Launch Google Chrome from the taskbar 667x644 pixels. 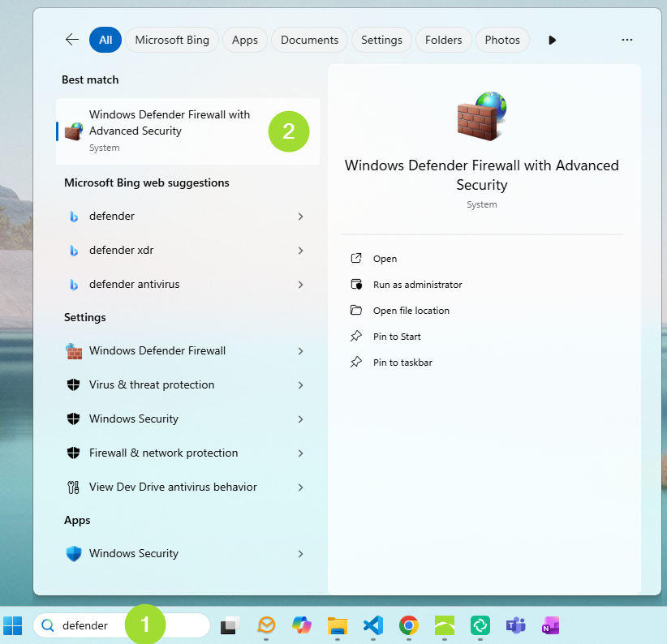(x=408, y=625)
